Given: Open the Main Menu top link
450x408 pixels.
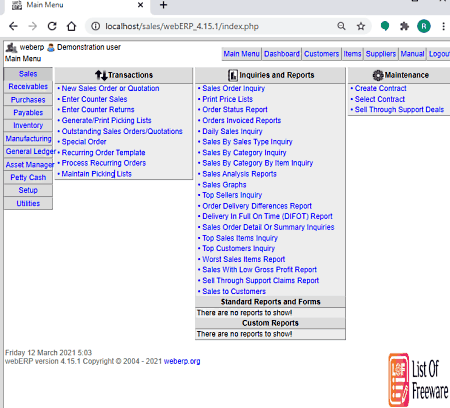Looking at the screenshot, I should [x=241, y=54].
